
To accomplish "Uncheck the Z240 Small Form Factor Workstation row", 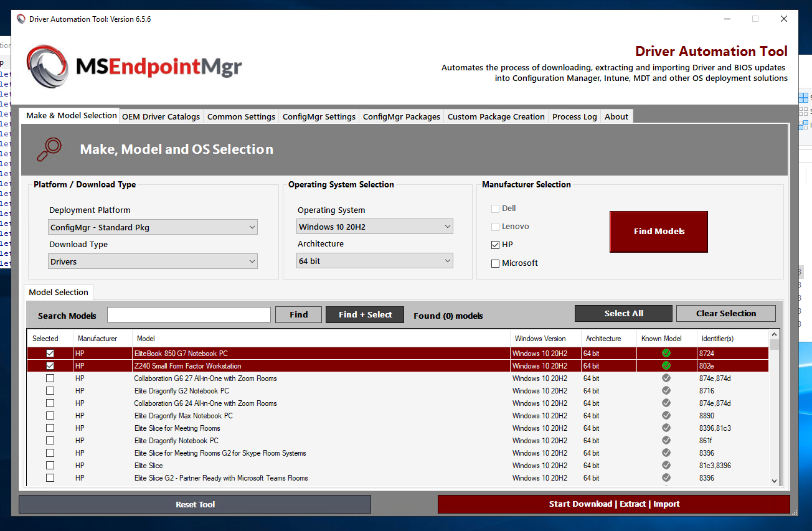I will [50, 365].
